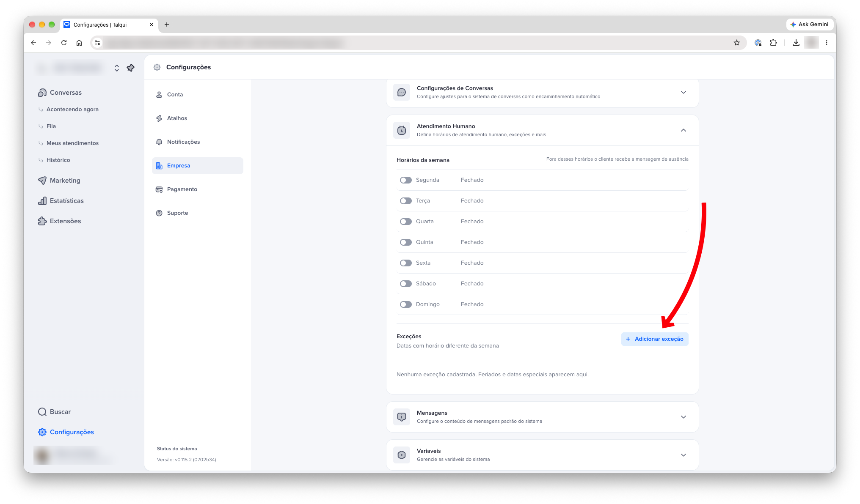The width and height of the screenshot is (860, 504).
Task: Click the site information icon in address bar
Action: click(x=97, y=43)
